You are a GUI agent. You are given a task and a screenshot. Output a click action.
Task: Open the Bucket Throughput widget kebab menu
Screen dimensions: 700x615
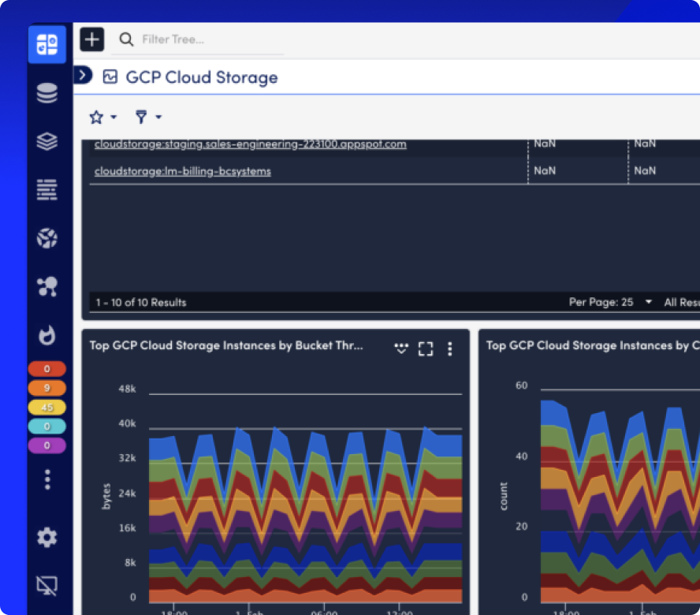coord(449,348)
